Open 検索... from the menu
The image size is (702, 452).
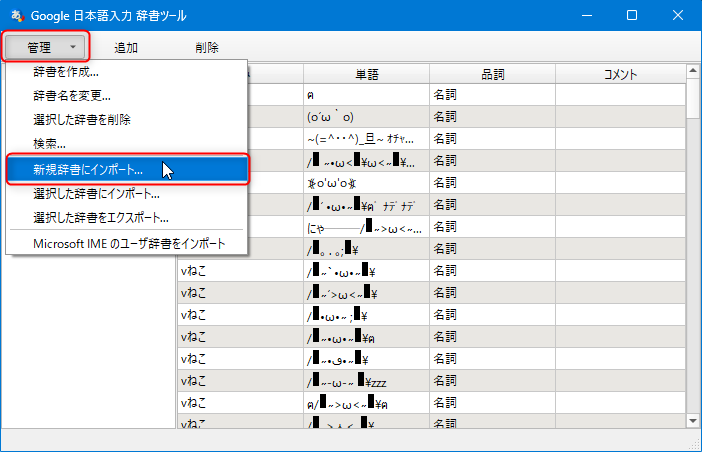click(126, 143)
